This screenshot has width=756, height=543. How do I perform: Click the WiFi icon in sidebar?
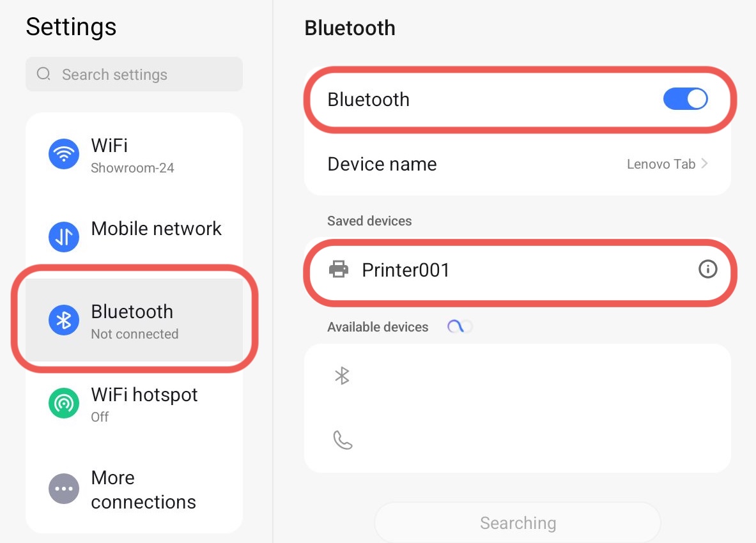(x=64, y=154)
